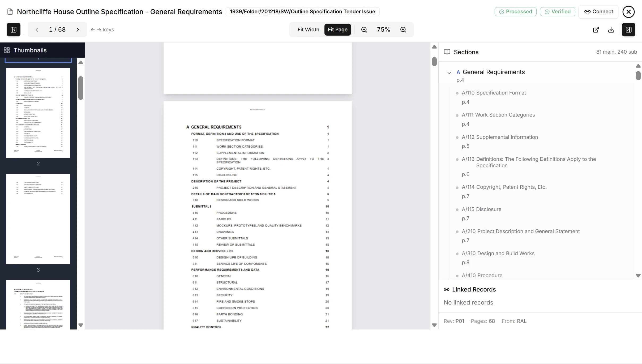Image resolution: width=642 pixels, height=364 pixels.
Task: Zoom in on the document
Action: pyautogui.click(x=403, y=29)
